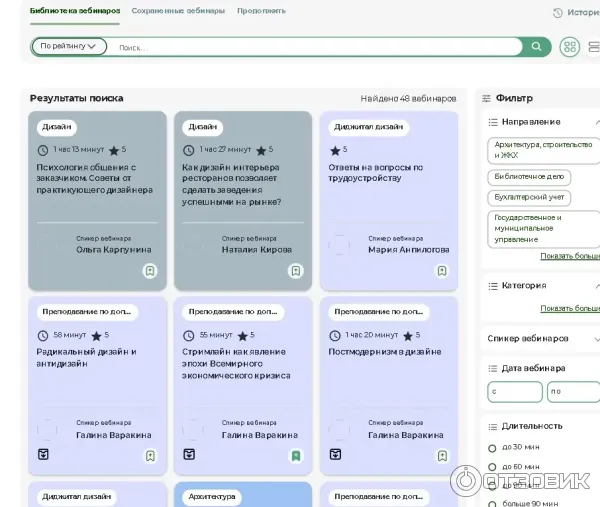This screenshot has height=507, width=600.
Task: Click archive icon on the Стримлайн card
Action: pyautogui.click(x=189, y=454)
